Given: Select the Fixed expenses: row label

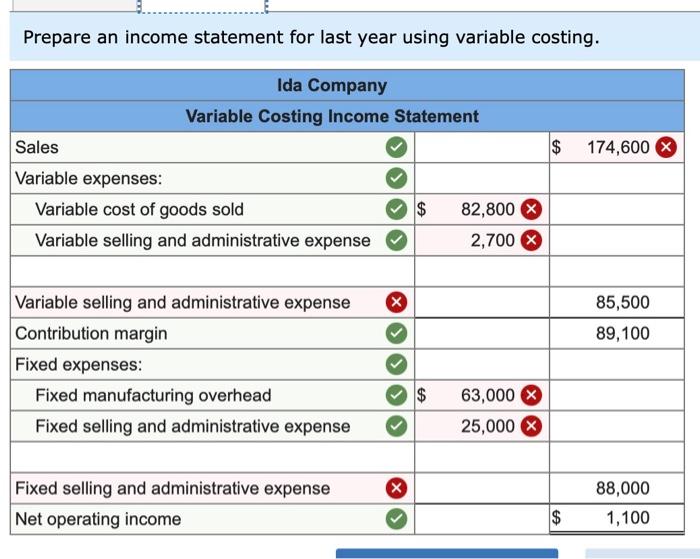Looking at the screenshot, I should point(79,364).
